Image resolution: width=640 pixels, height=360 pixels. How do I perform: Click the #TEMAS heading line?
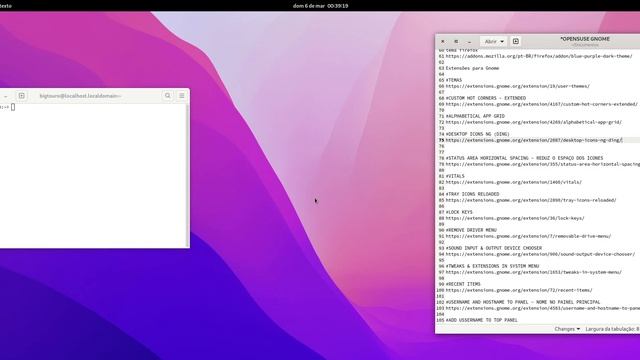coord(454,80)
